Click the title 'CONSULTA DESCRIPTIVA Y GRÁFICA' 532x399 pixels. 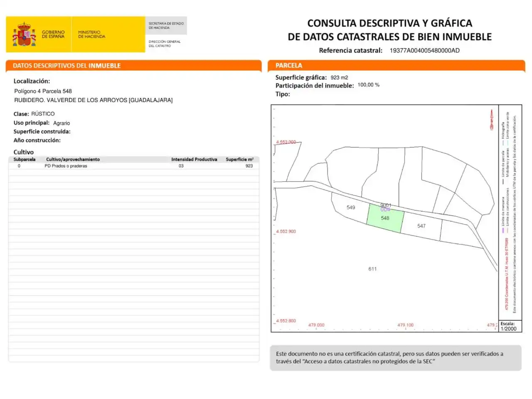click(389, 23)
